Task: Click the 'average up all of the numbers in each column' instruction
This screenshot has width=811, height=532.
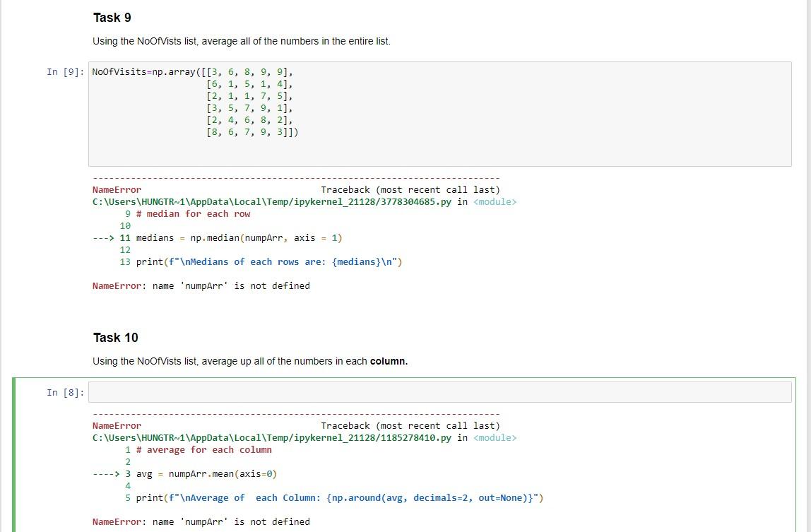Action: point(250,361)
